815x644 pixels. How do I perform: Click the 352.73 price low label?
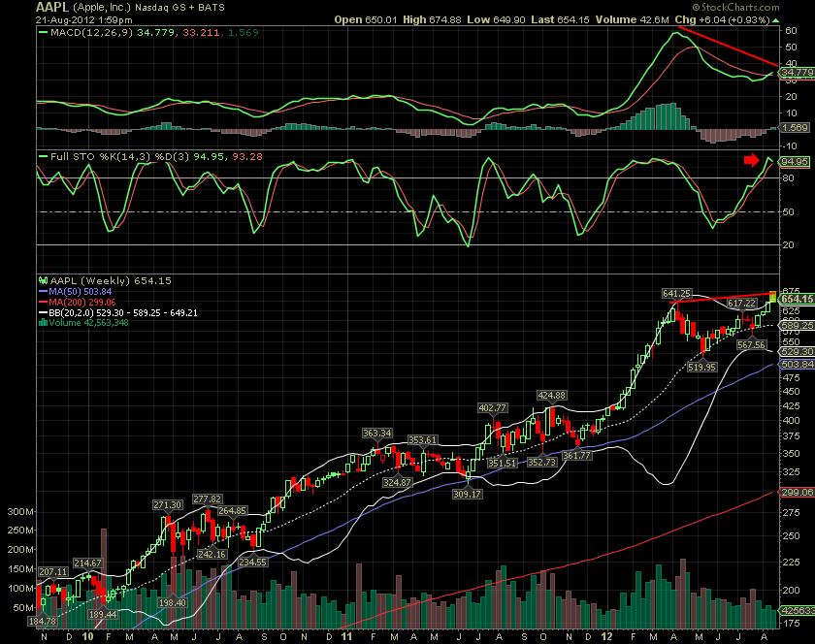point(541,462)
